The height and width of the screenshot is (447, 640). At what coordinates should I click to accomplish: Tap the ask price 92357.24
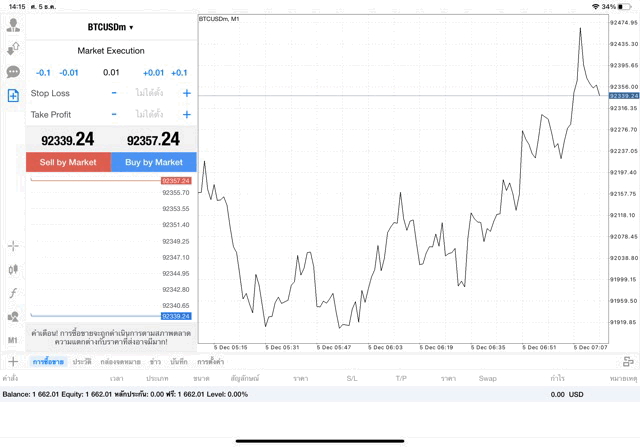[x=153, y=140]
